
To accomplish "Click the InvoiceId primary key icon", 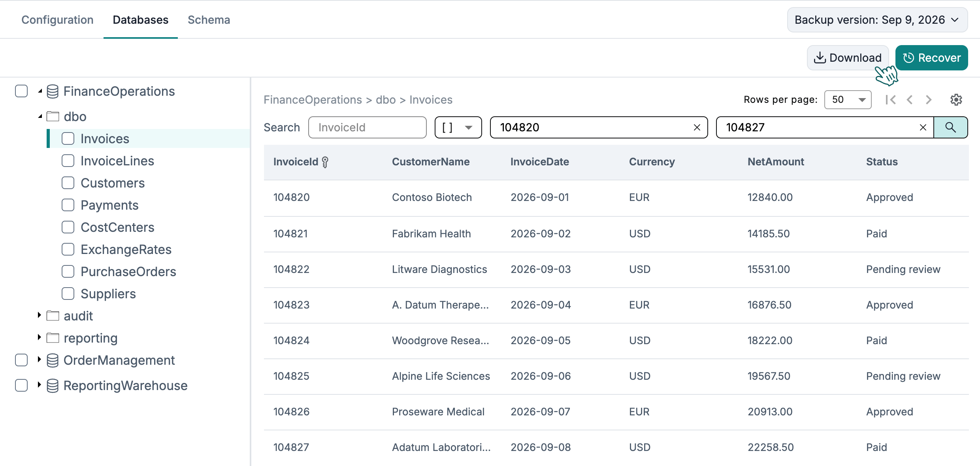I will pos(325,162).
